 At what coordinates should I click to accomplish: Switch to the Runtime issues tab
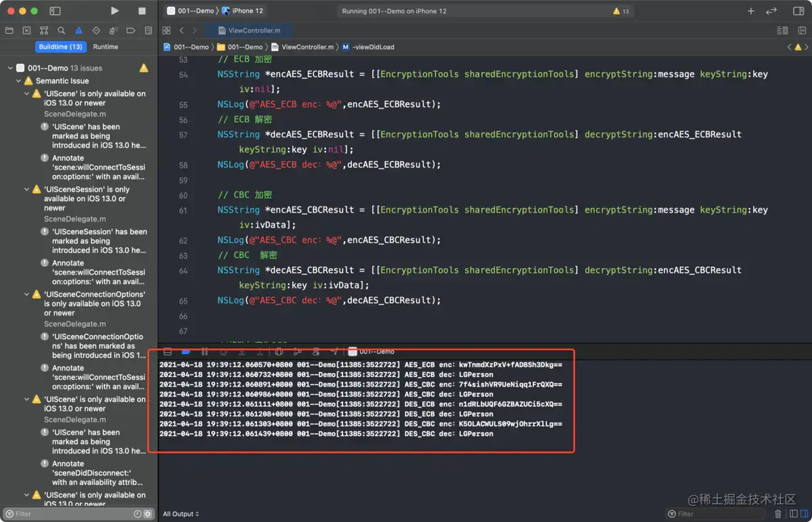pos(106,47)
